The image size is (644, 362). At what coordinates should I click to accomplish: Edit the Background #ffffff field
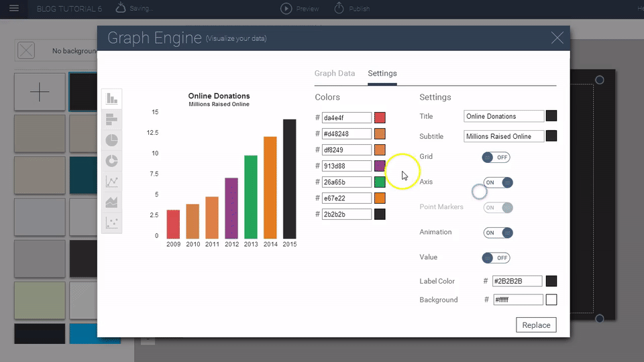tap(518, 300)
